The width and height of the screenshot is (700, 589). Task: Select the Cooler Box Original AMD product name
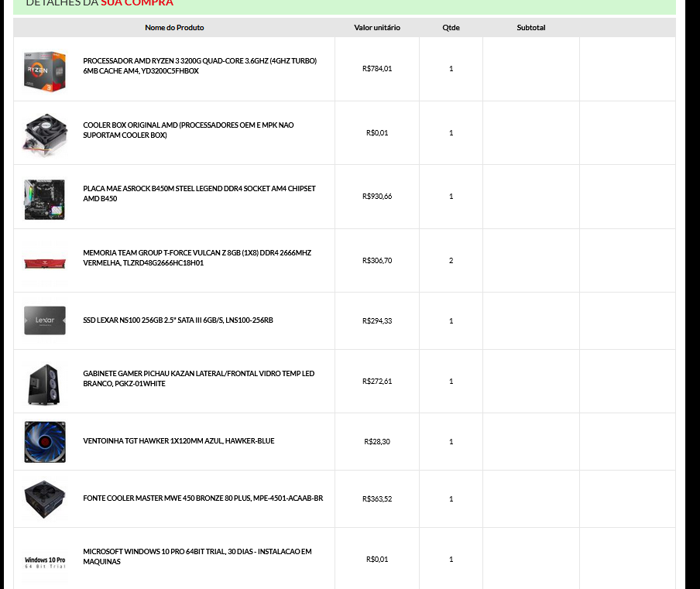tap(188, 130)
